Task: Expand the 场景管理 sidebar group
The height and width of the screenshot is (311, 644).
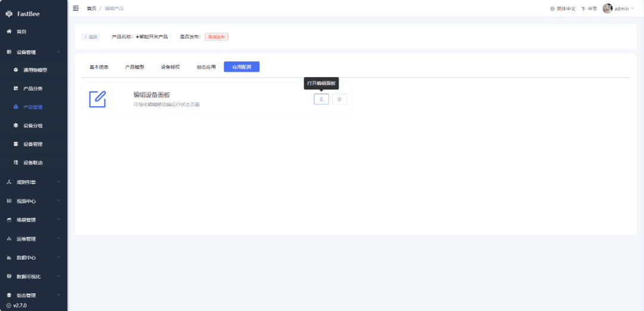Action: tap(33, 220)
